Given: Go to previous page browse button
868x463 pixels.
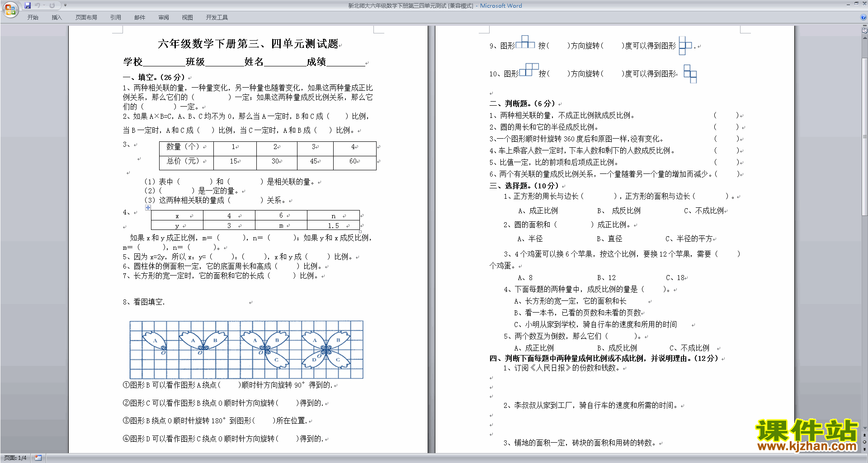Looking at the screenshot, I should [865, 435].
